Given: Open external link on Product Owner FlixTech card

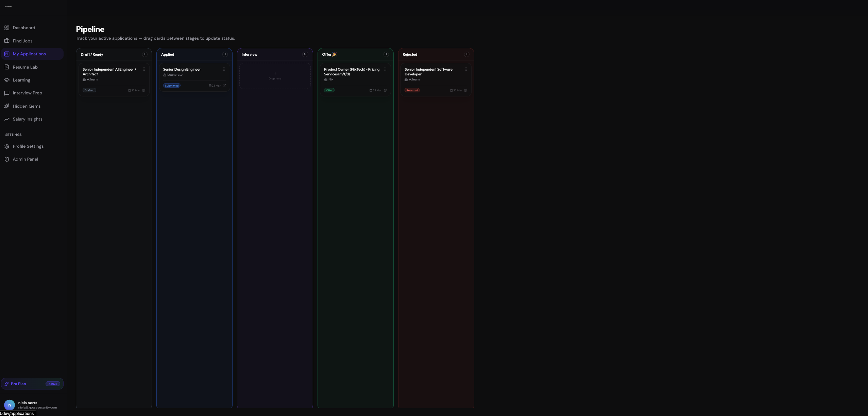Looking at the screenshot, I should tap(386, 90).
